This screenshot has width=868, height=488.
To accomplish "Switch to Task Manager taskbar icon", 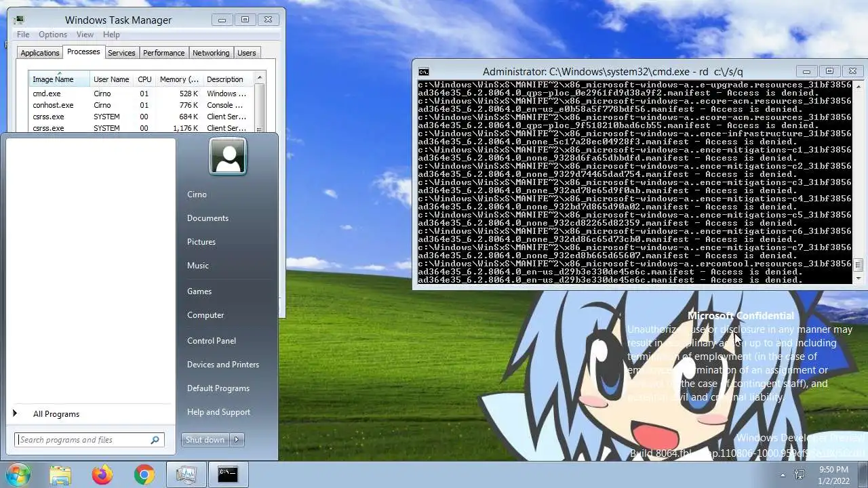I will (186, 474).
